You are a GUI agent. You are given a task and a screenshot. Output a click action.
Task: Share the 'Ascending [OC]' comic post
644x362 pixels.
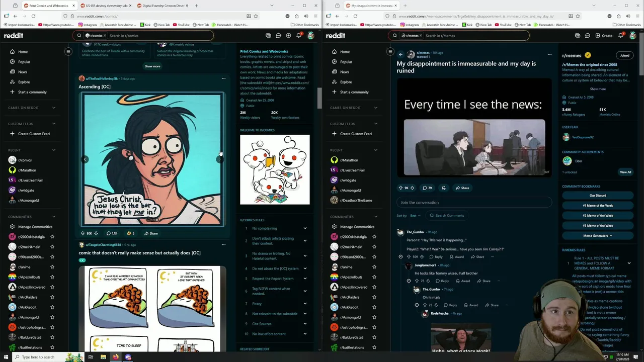pyautogui.click(x=151, y=233)
